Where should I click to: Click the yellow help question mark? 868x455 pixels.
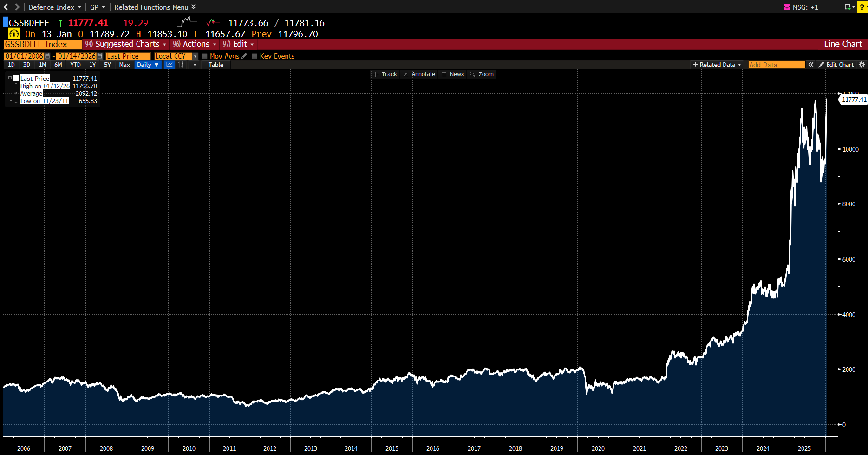coord(862,7)
